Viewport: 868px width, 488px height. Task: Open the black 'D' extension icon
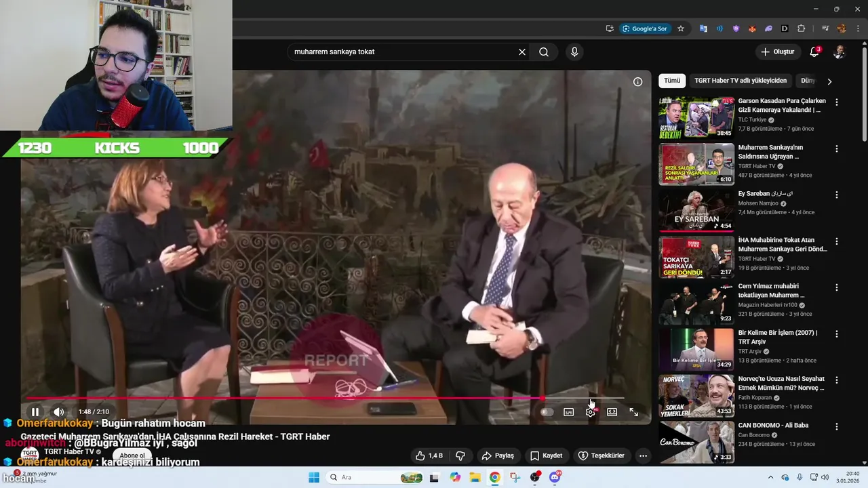click(785, 28)
